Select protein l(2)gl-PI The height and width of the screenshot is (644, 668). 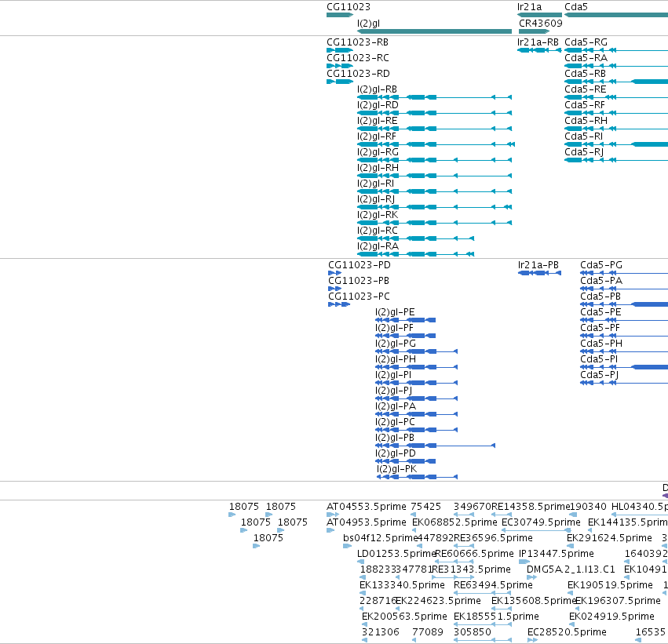pos(417,383)
